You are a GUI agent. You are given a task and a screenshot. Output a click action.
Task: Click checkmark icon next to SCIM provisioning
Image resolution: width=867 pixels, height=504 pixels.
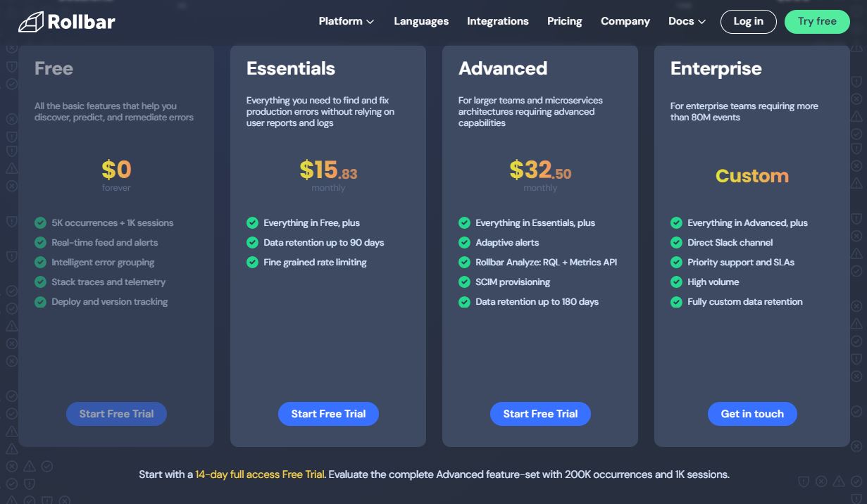464,282
